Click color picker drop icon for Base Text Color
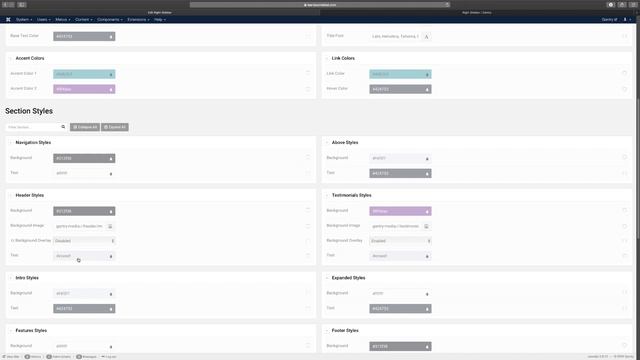The height and width of the screenshot is (360, 640). [111, 37]
